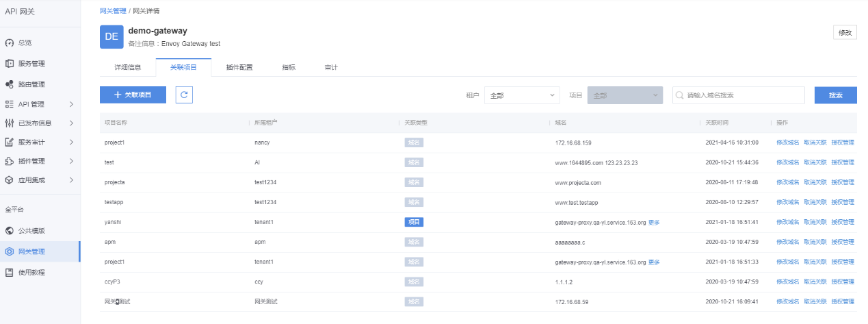Open 路由管理 in sidebar
868x324 pixels.
tap(31, 84)
